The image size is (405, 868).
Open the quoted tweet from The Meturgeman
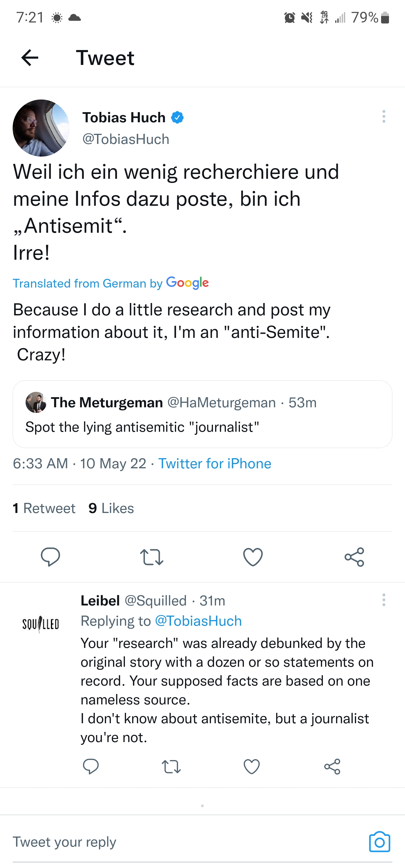pyautogui.click(x=202, y=414)
